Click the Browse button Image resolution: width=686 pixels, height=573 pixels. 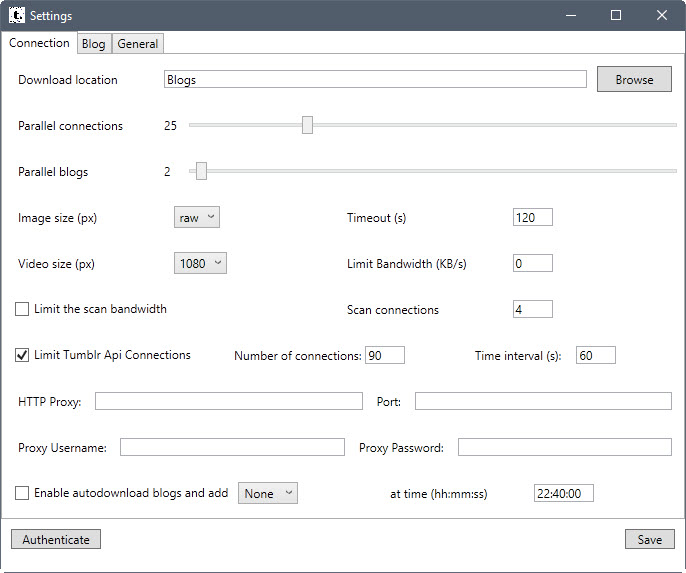pyautogui.click(x=634, y=80)
